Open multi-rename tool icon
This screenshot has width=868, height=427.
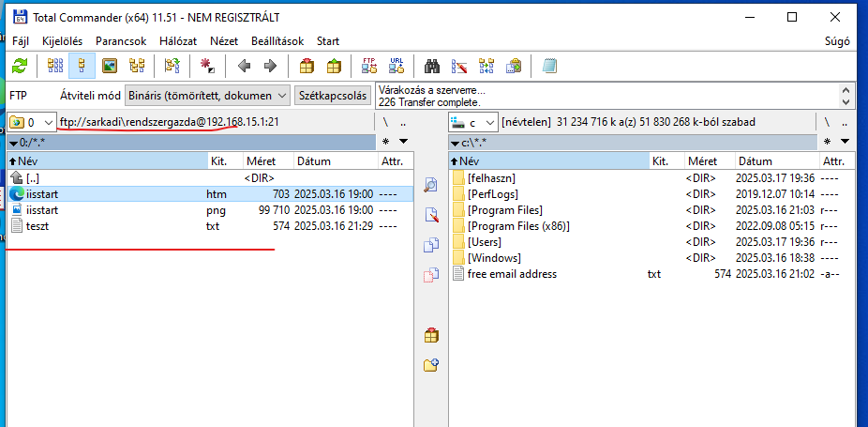click(x=459, y=67)
